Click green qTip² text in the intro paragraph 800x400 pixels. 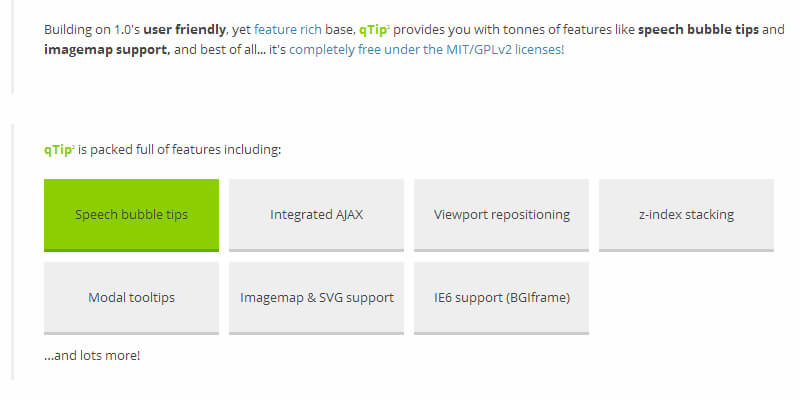(x=375, y=29)
